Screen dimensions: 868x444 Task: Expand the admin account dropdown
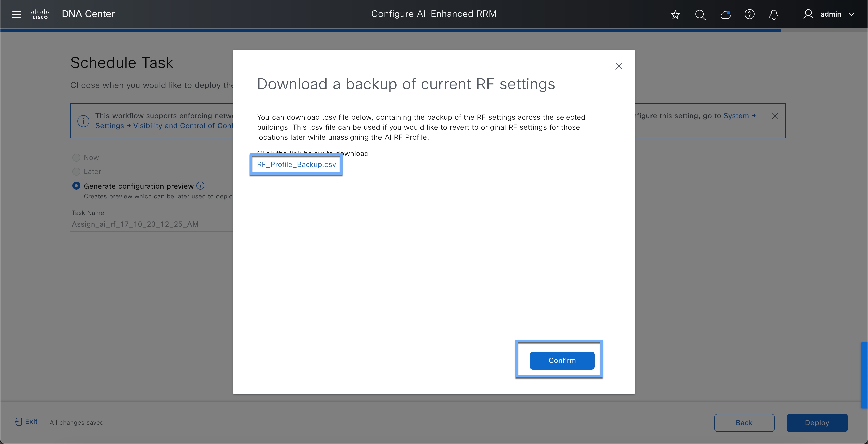tap(852, 15)
